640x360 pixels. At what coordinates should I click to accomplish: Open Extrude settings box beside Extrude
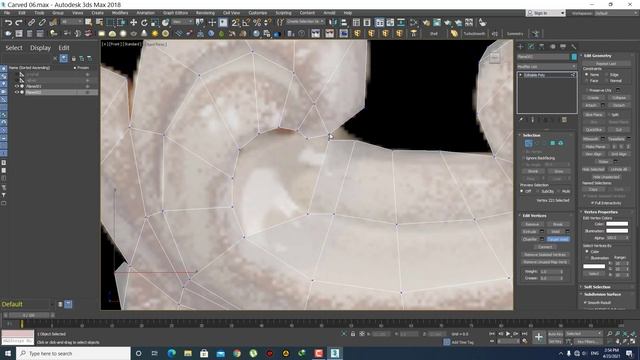[542, 231]
